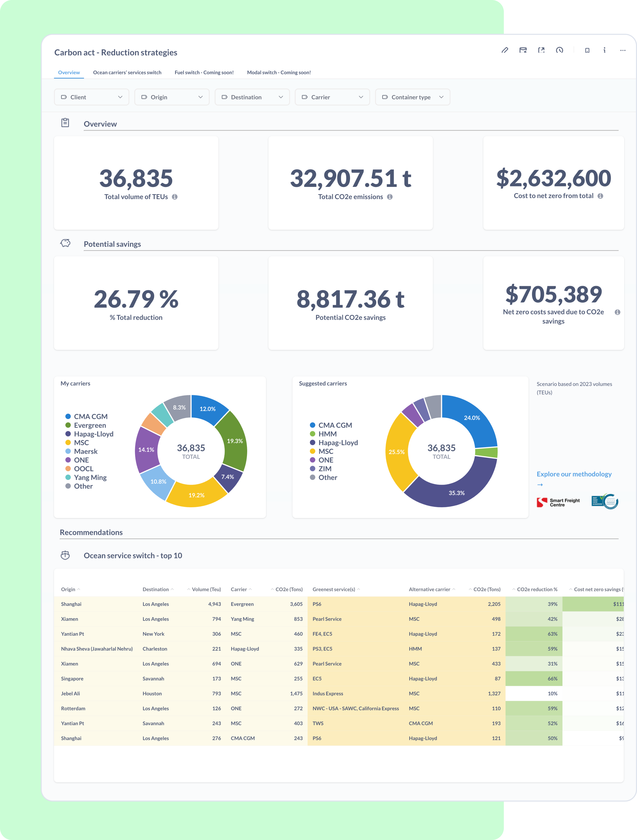
Task: Open Modal switch - Coming soon tab
Action: pyautogui.click(x=279, y=73)
